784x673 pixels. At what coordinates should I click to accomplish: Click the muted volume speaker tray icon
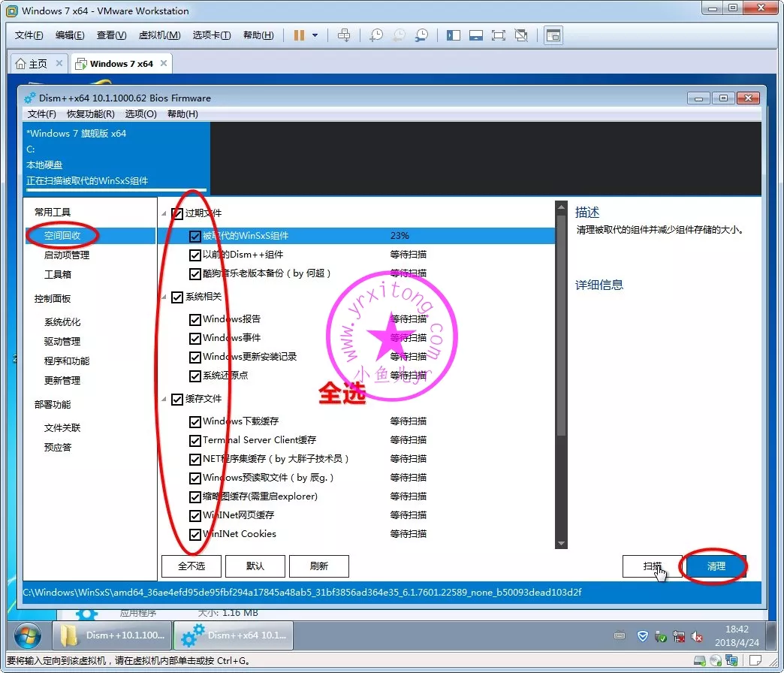[x=697, y=636]
